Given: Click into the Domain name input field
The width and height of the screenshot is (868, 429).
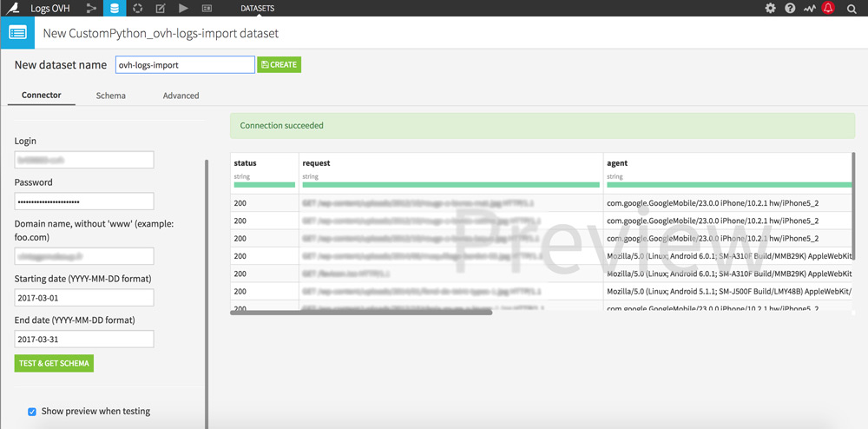Looking at the screenshot, I should (x=84, y=256).
